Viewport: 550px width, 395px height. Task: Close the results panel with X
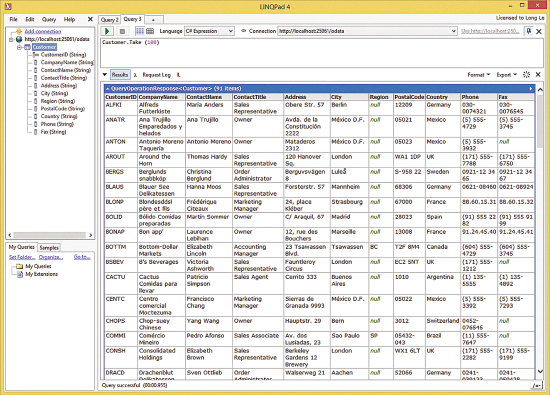pos(538,75)
